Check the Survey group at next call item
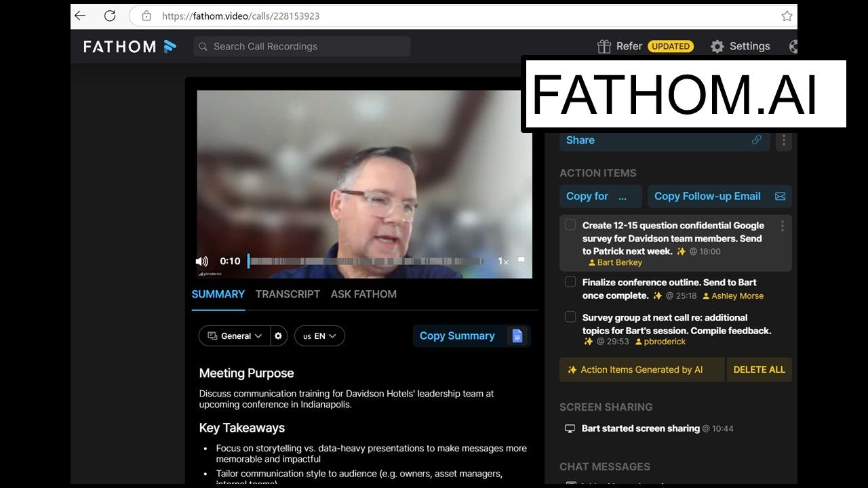868x488 pixels. coord(570,317)
